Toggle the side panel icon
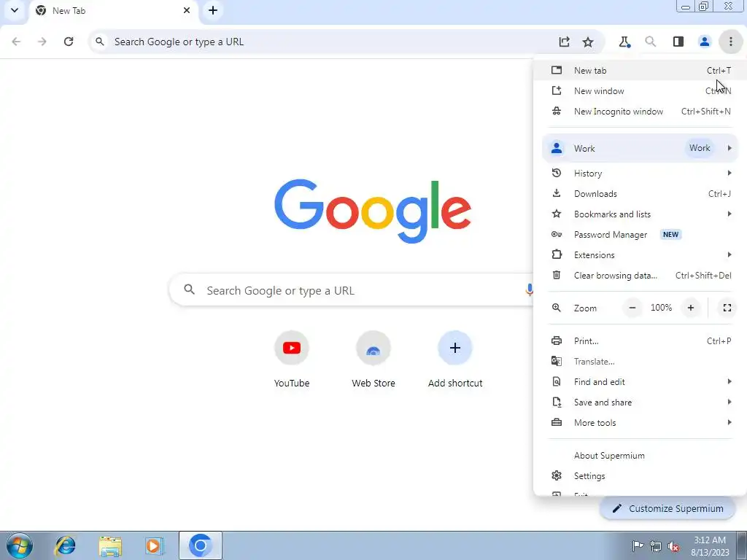Viewport: 747px width, 560px height. click(x=678, y=42)
